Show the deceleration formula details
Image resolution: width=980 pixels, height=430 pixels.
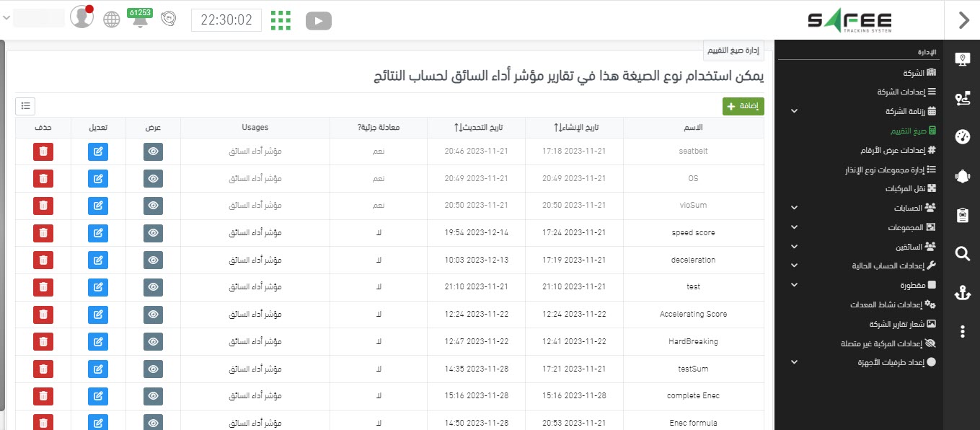point(153,260)
